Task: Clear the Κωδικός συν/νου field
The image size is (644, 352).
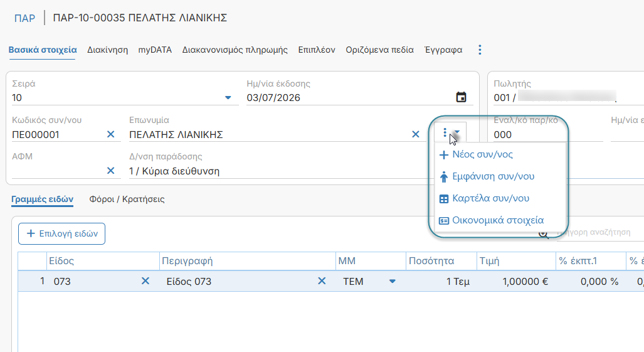Action: click(x=110, y=134)
